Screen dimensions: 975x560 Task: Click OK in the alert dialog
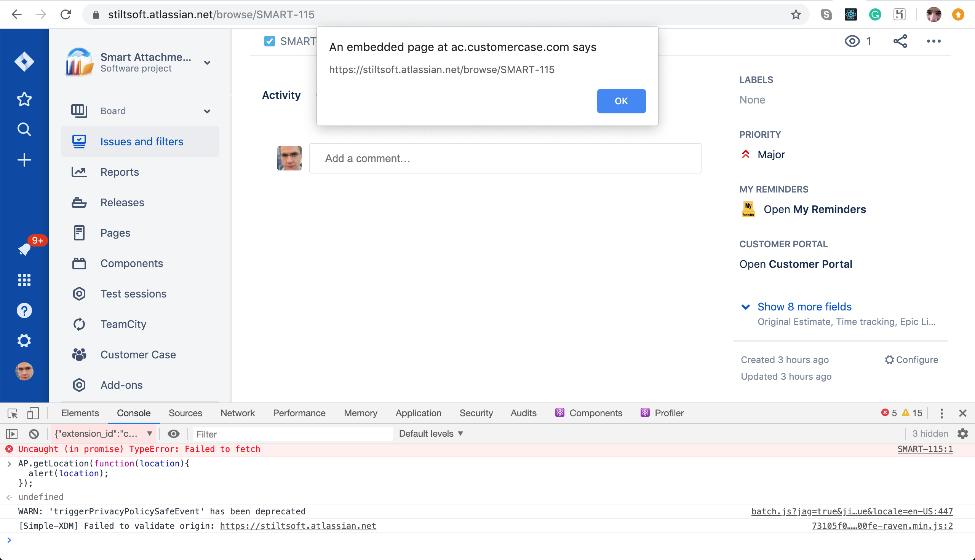[621, 101]
